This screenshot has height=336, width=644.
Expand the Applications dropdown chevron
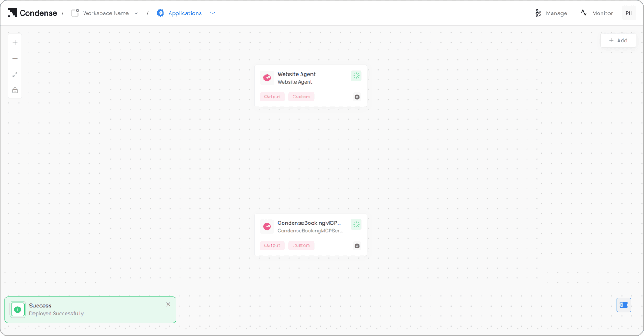click(x=213, y=13)
